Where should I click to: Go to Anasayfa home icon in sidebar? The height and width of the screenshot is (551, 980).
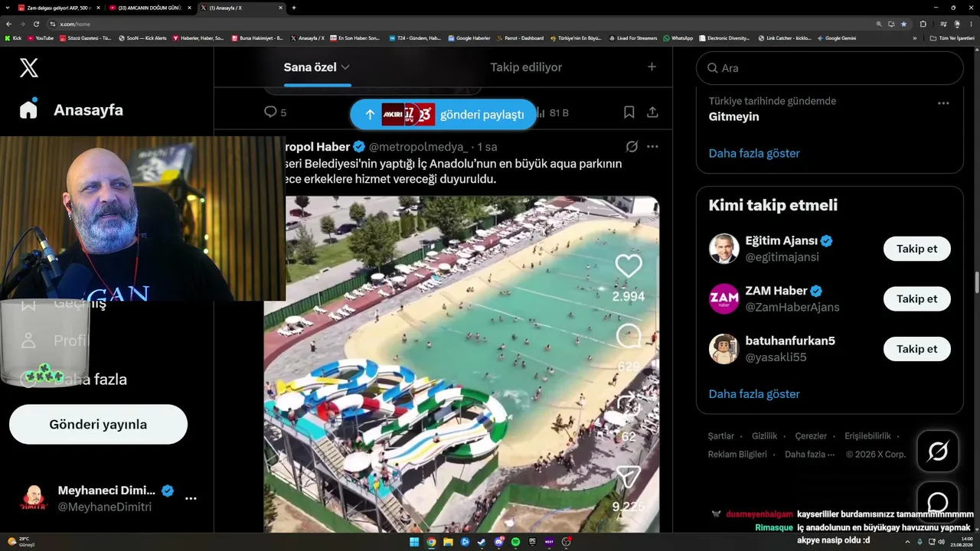tap(28, 109)
